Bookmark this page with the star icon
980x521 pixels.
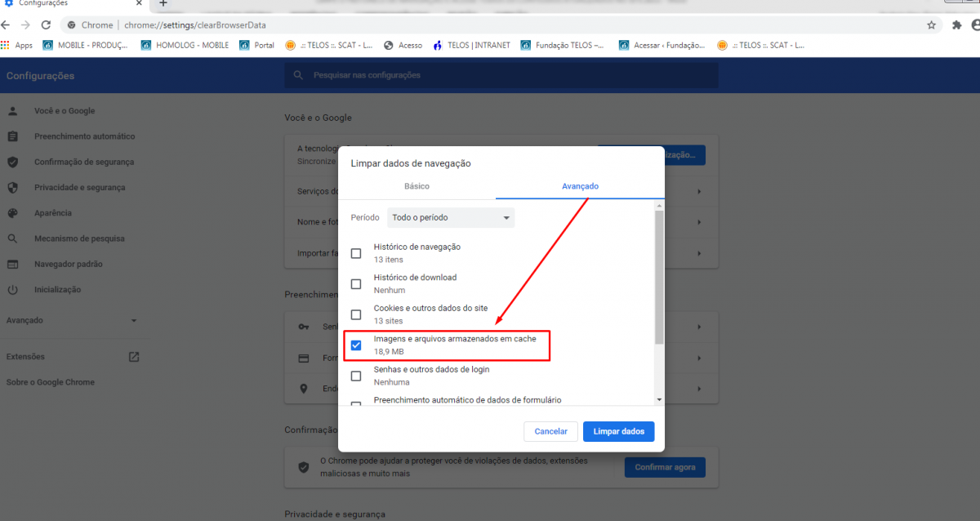click(x=931, y=25)
